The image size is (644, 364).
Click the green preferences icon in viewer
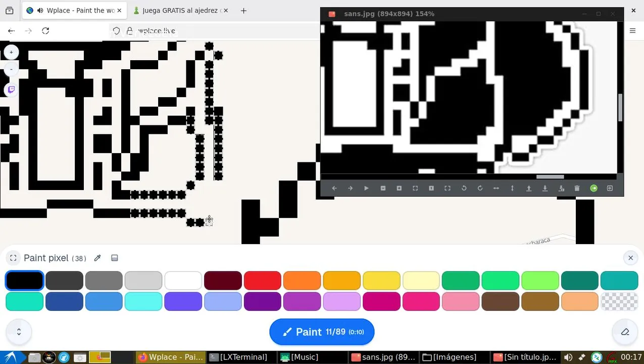point(594,188)
